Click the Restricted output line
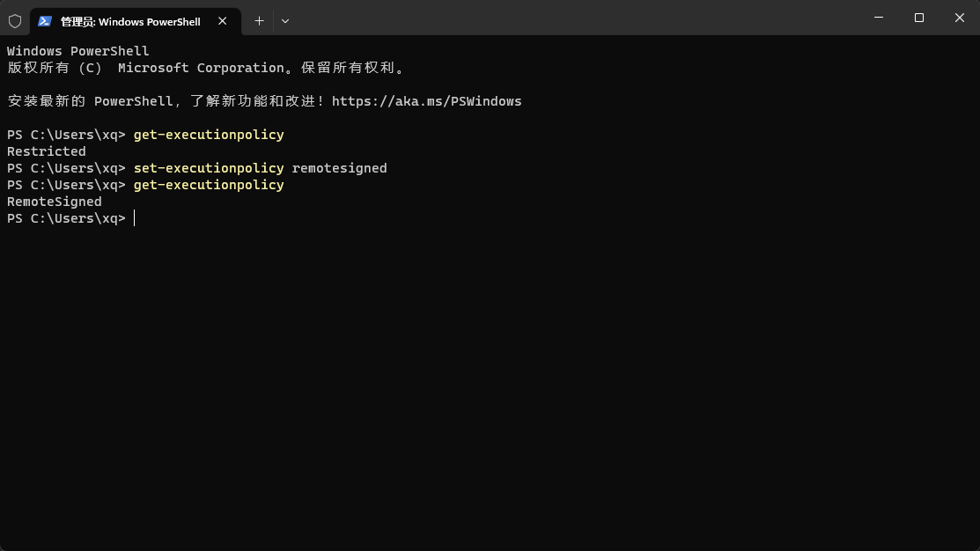 coord(47,151)
